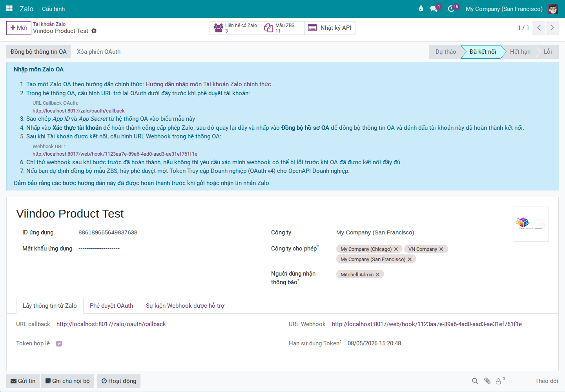
Task: Show Hạn sử dụng Token help question mark
Action: [x=341, y=341]
